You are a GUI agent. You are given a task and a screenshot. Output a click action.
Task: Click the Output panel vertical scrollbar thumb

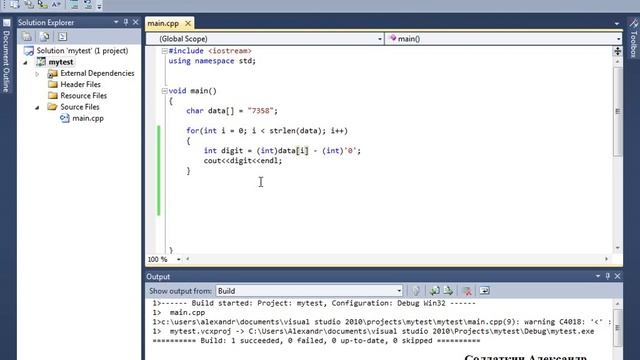(x=618, y=327)
